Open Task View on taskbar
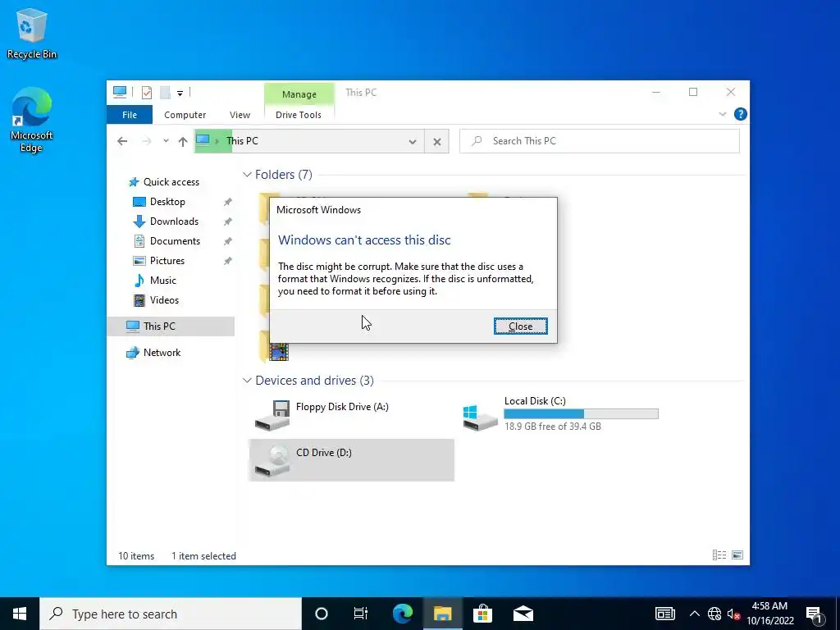The image size is (840, 630). pyautogui.click(x=361, y=614)
